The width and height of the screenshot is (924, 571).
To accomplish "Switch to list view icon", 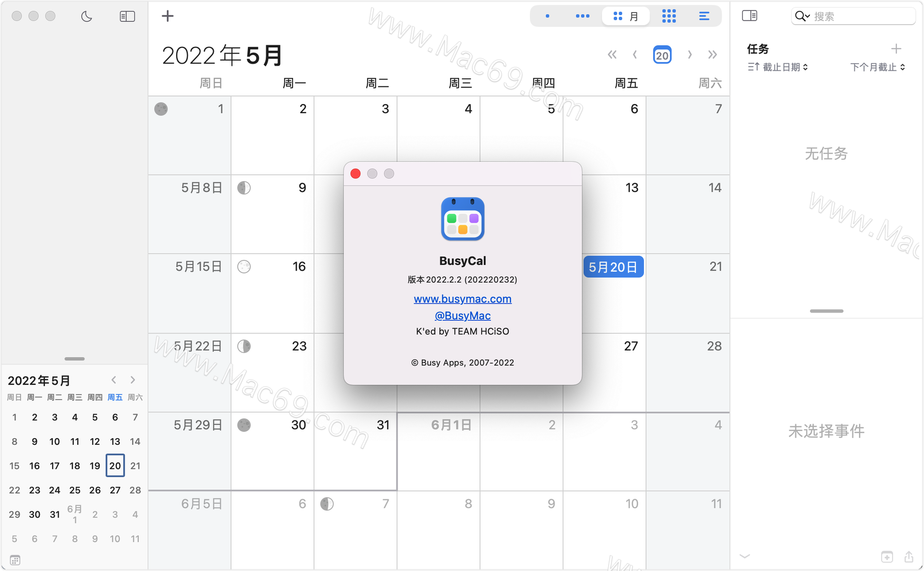I will click(704, 16).
